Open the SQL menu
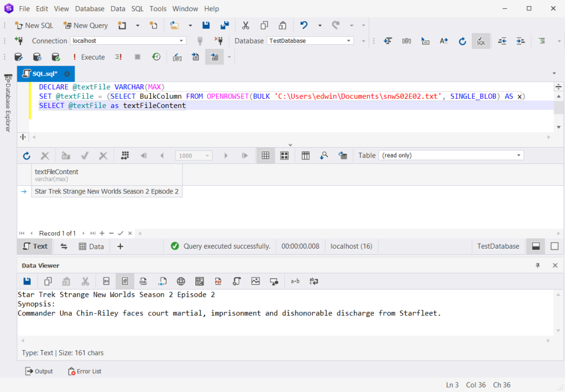Screen dimensions: 565x392 [x=137, y=9]
